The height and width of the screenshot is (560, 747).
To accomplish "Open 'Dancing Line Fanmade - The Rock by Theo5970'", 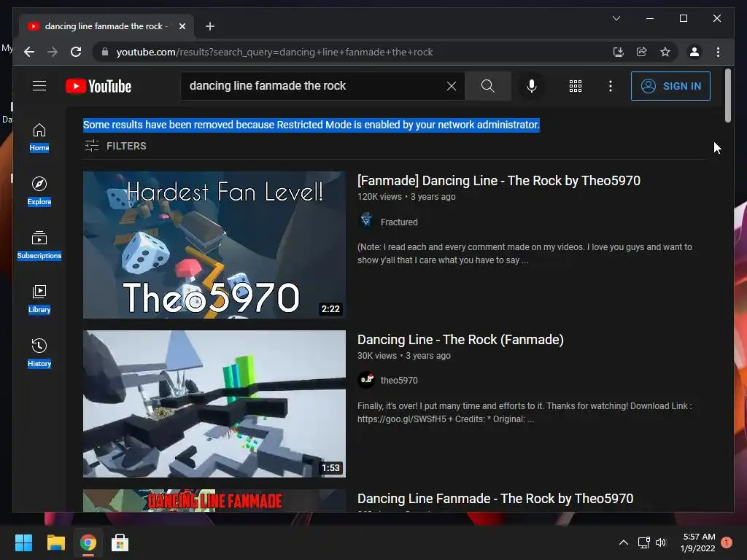I will (x=495, y=499).
